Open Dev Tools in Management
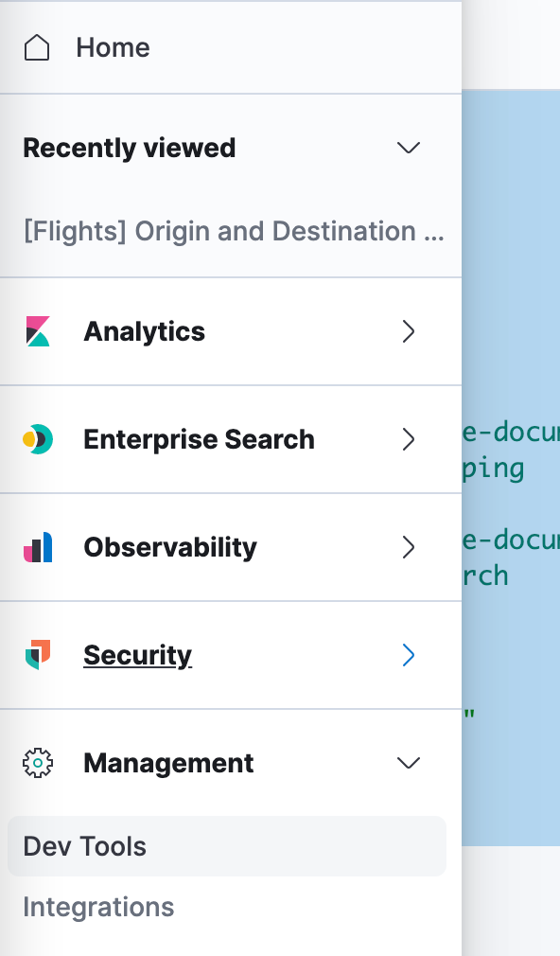This screenshot has width=560, height=956. pyautogui.click(x=227, y=846)
